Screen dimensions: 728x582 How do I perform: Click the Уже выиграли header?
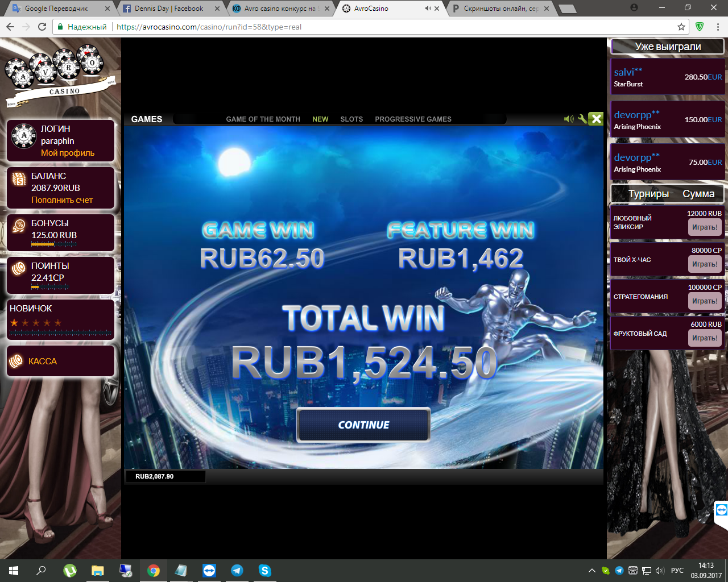click(668, 47)
